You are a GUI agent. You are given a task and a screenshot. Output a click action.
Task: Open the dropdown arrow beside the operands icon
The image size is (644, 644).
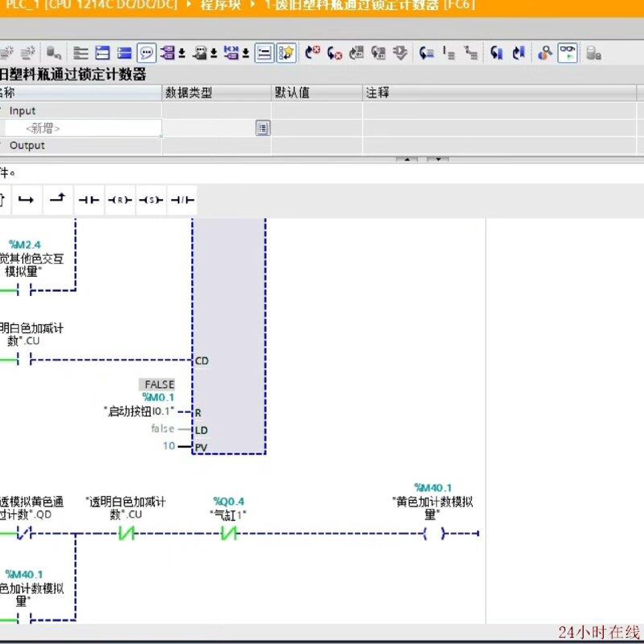tap(182, 54)
